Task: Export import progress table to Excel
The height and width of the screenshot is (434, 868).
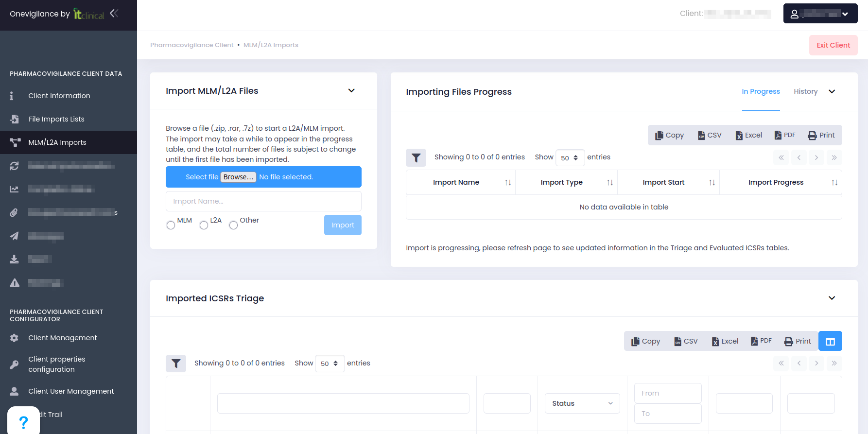Action: pyautogui.click(x=748, y=135)
